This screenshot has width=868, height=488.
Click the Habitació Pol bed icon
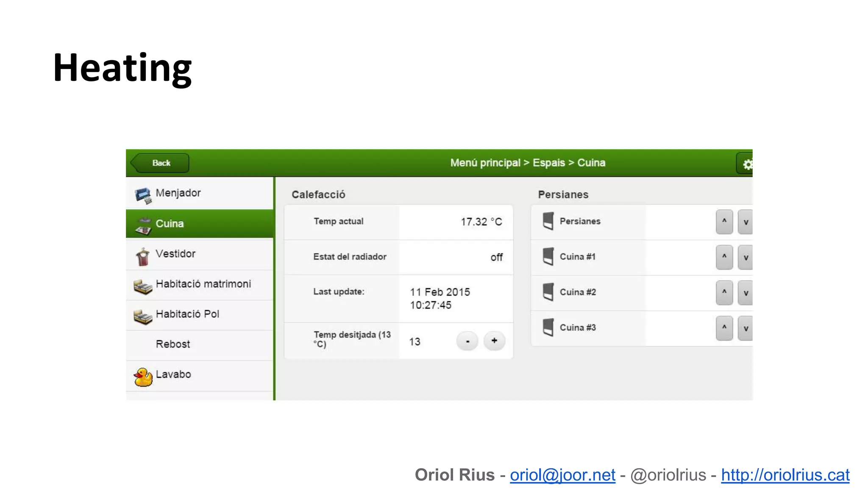tap(143, 317)
